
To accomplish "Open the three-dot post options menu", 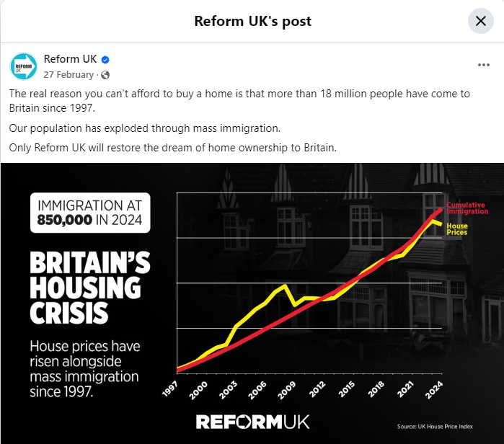I will [x=483, y=65].
